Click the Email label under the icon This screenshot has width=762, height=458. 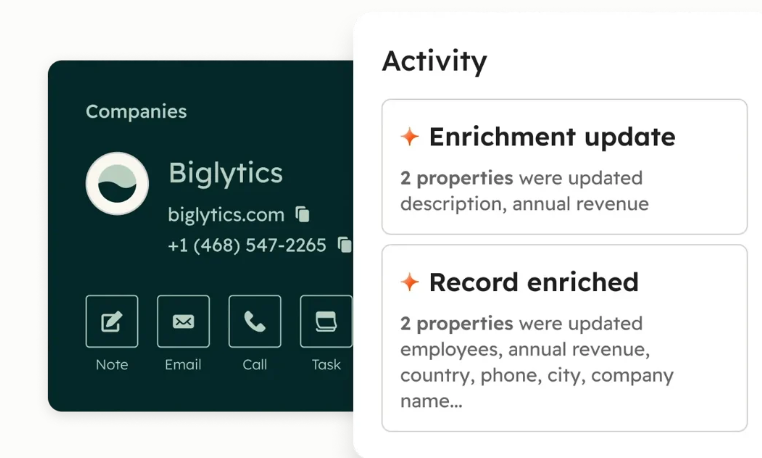tap(183, 365)
